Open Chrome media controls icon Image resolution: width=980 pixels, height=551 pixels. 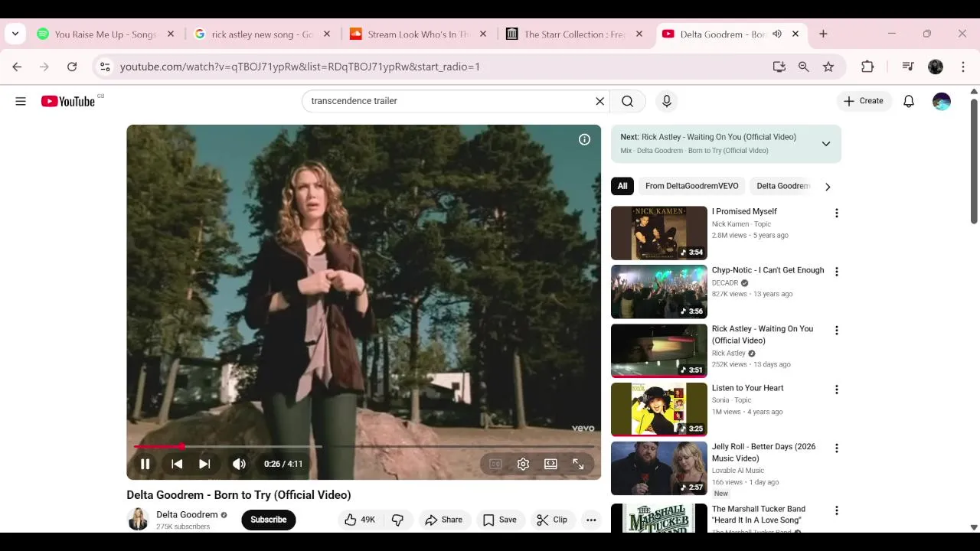(x=908, y=67)
